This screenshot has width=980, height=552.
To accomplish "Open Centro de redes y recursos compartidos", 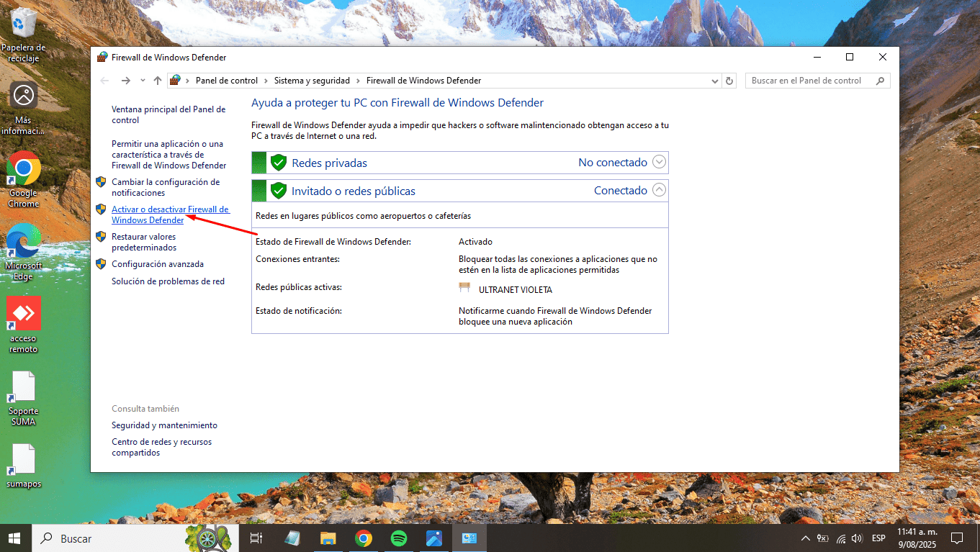I will coord(162,448).
